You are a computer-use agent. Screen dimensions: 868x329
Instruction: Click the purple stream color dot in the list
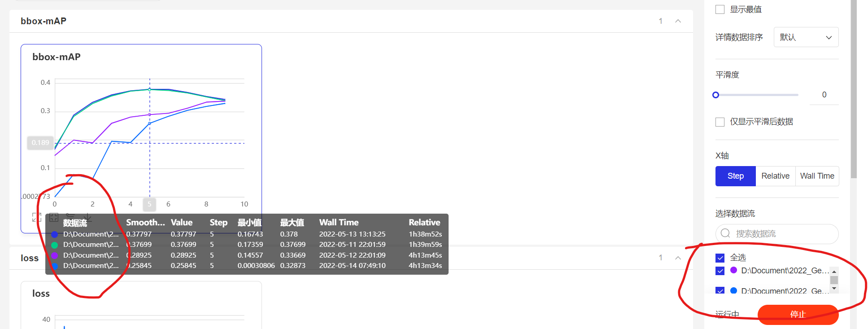(734, 270)
